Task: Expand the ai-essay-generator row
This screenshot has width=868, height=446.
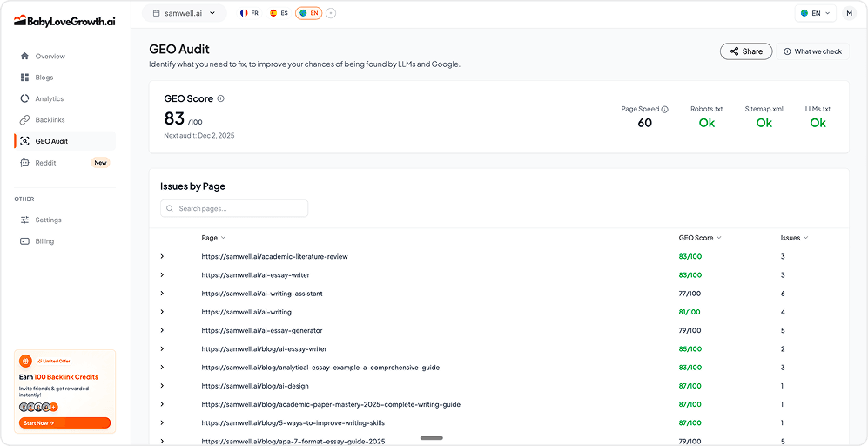Action: (162, 330)
